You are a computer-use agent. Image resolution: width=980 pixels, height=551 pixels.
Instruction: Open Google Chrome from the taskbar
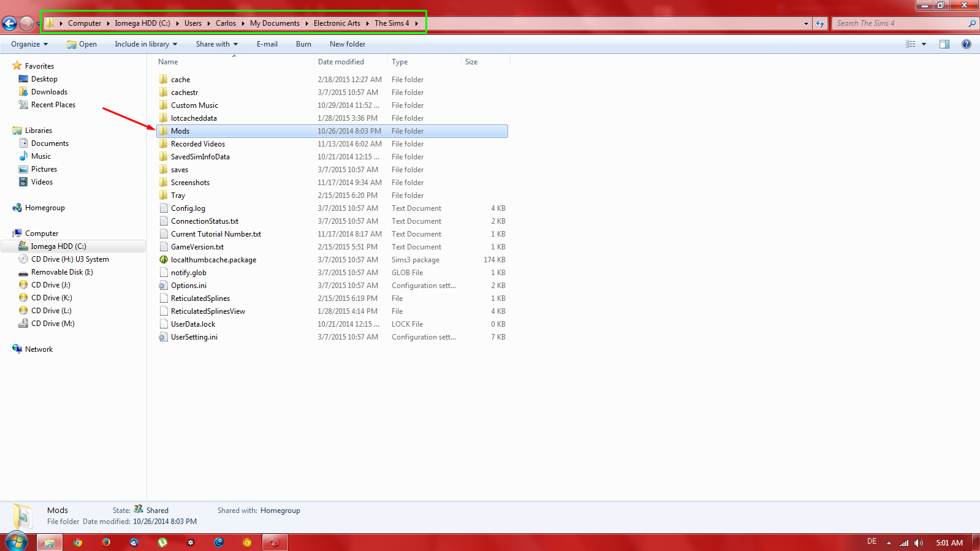pos(78,542)
